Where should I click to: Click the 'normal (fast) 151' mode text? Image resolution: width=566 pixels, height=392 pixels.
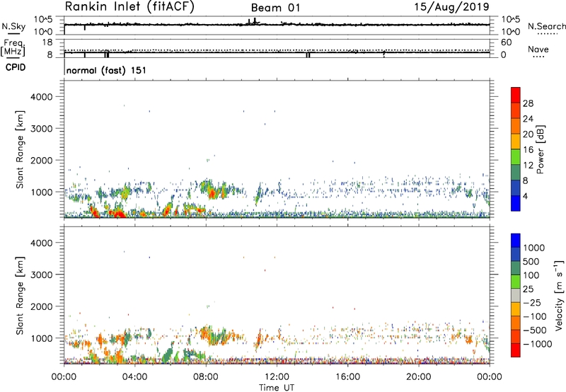click(x=107, y=70)
